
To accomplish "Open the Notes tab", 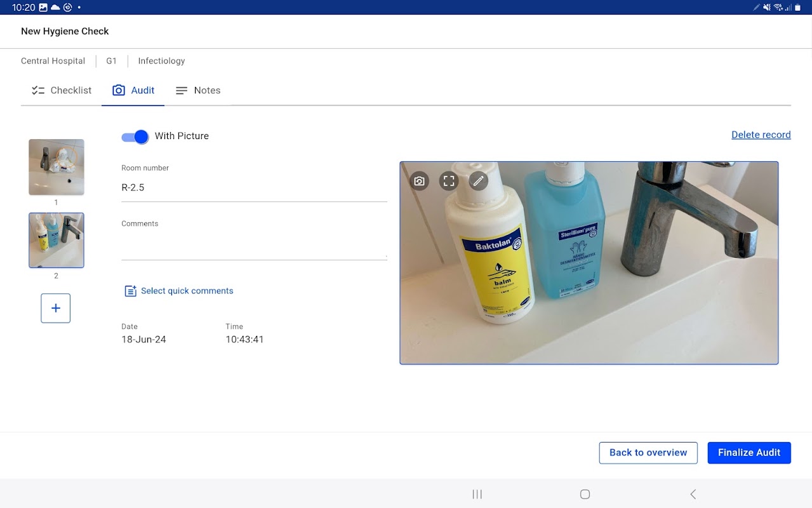I will point(198,90).
